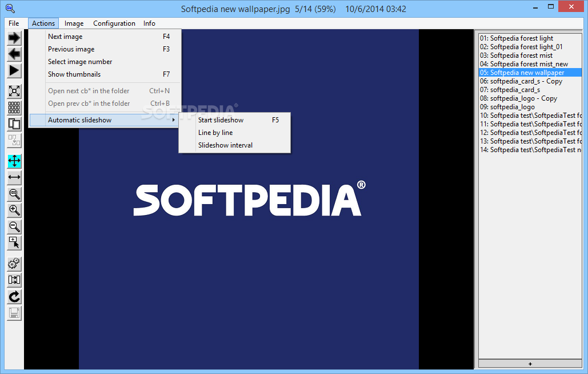588x374 pixels.
Task: Select '08: softpedia_logo - Copy' in list
Action: coord(530,99)
